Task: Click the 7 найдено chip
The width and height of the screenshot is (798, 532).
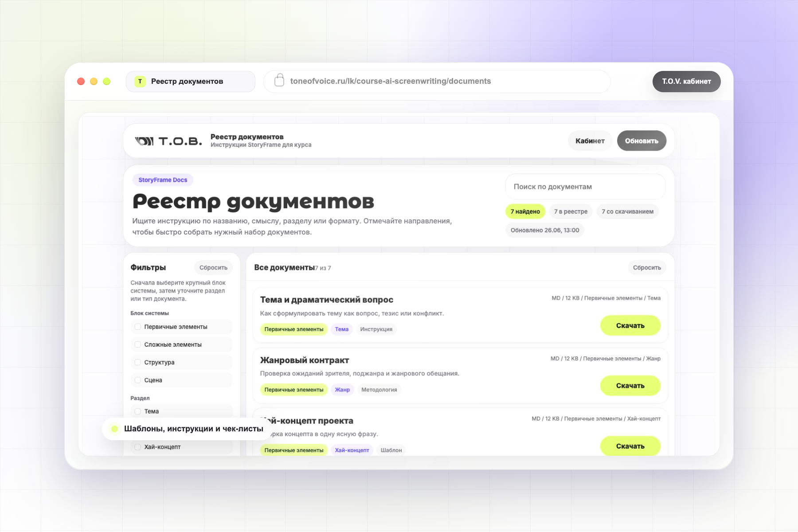Action: 525,211
